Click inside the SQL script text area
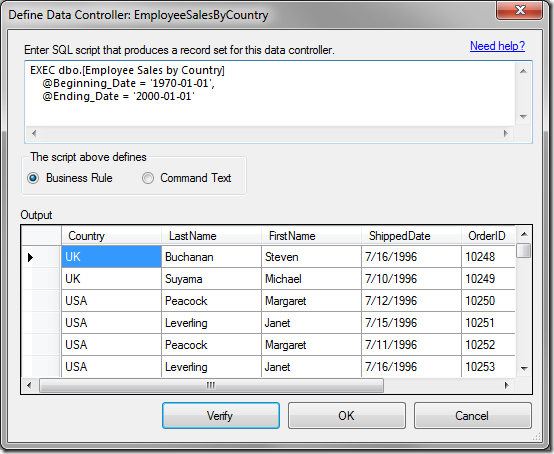Screen dimensions: 554x454 click(x=270, y=94)
